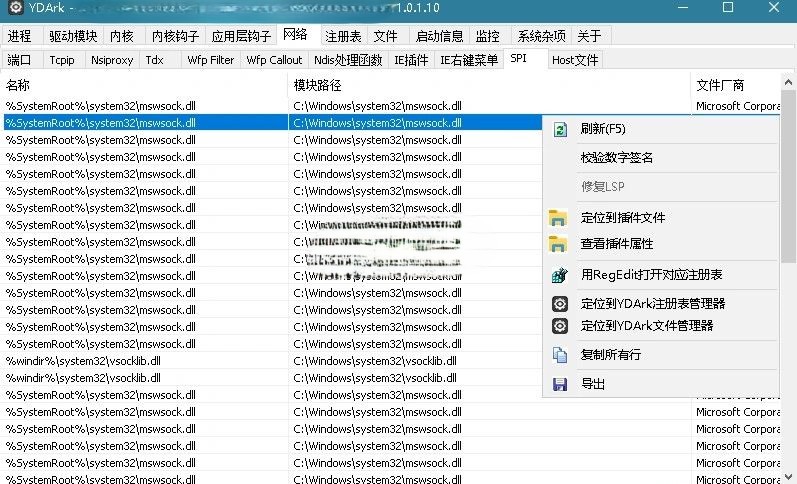Select the first mswsock.dll row in list
This screenshot has height=484, width=797.
tap(390, 106)
